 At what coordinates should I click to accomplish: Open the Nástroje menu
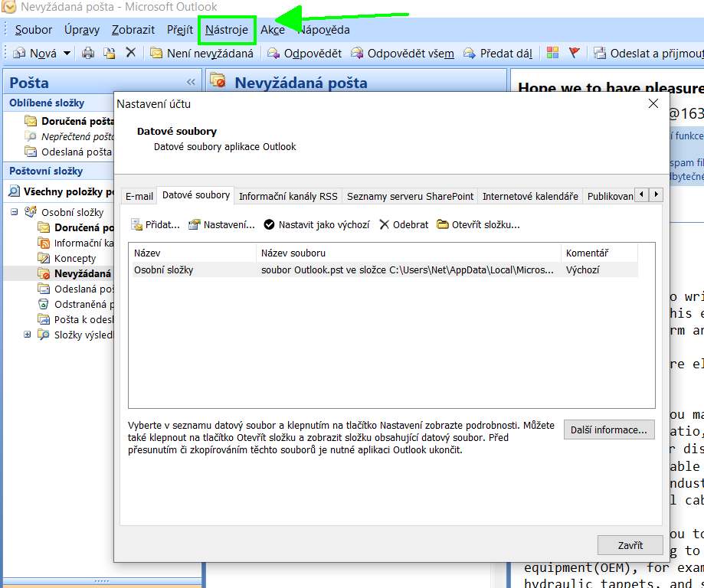pyautogui.click(x=227, y=30)
